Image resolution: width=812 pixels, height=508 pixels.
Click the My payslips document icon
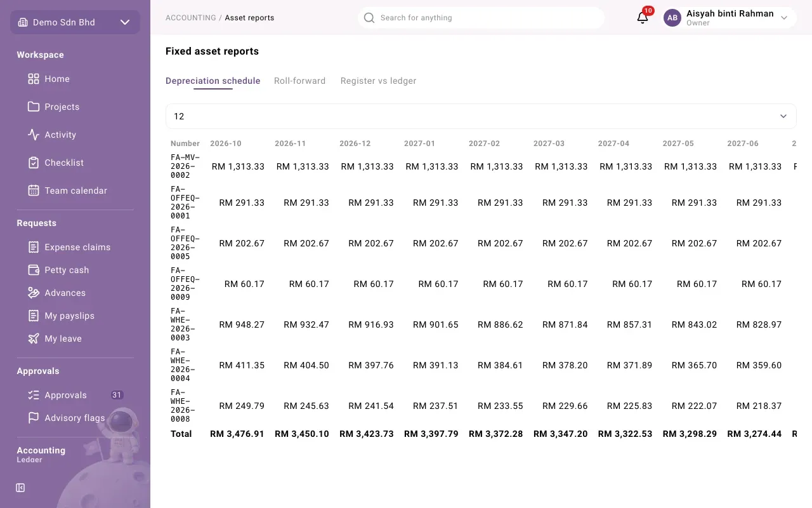coord(34,316)
